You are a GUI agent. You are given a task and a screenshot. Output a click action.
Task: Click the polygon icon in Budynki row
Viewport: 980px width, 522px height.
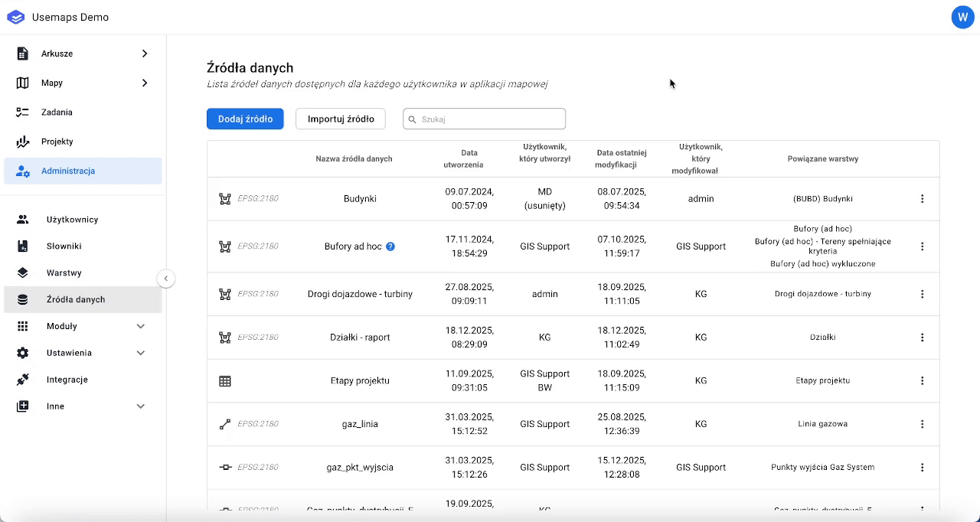(225, 199)
